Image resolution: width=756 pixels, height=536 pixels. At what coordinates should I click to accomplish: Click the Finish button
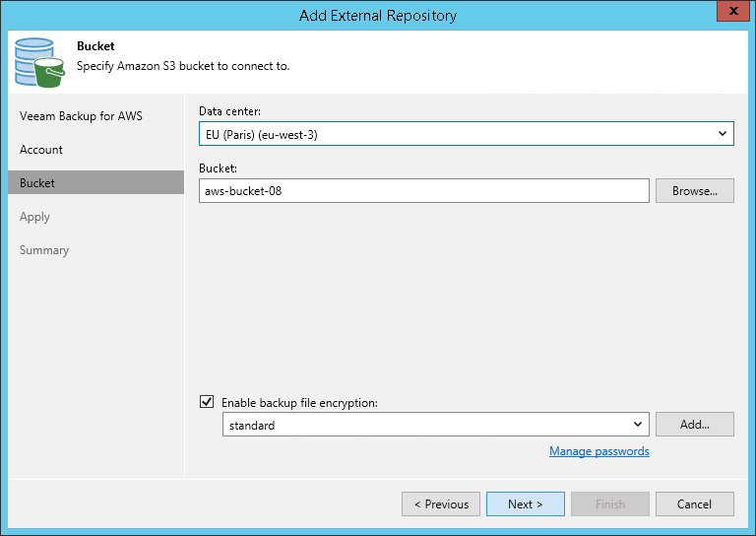coord(610,504)
